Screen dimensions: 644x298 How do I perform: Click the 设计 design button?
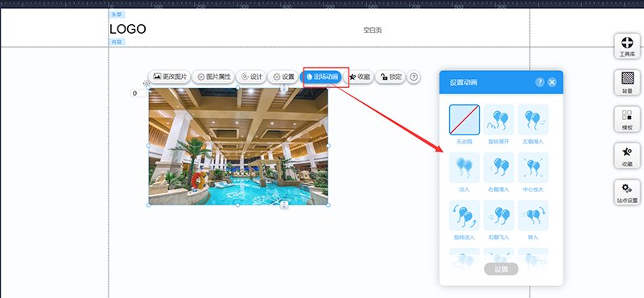[x=251, y=77]
